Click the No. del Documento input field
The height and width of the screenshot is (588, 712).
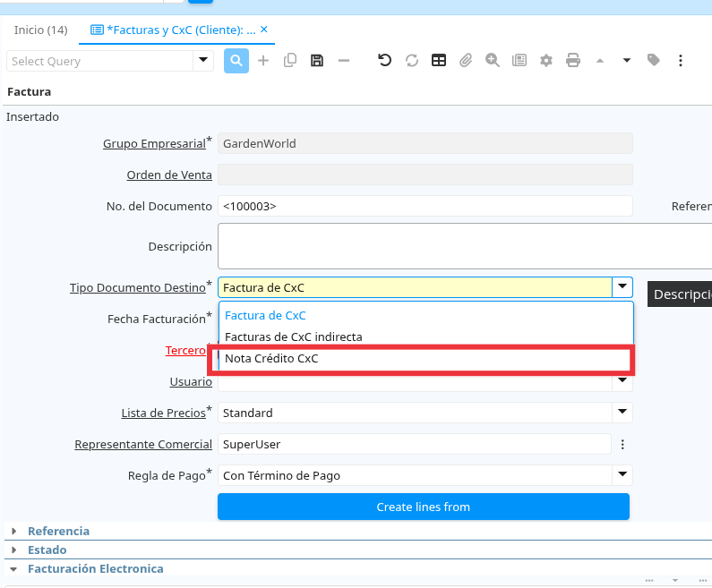point(425,206)
